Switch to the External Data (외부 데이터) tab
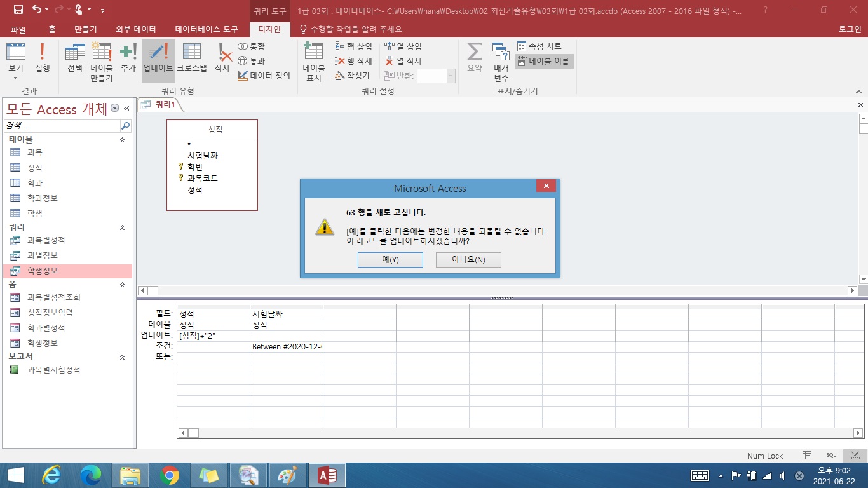 pos(136,29)
